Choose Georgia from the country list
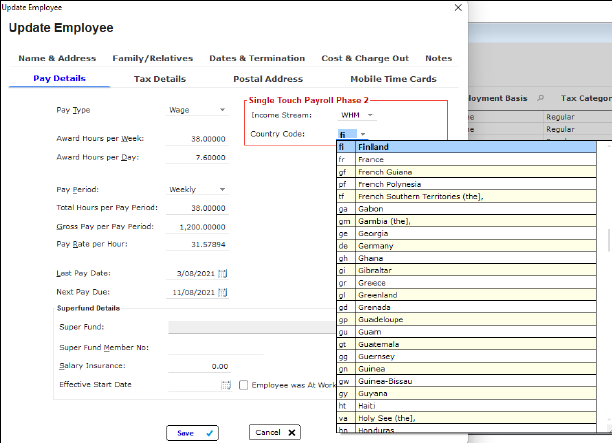The width and height of the screenshot is (612, 443). (466, 233)
